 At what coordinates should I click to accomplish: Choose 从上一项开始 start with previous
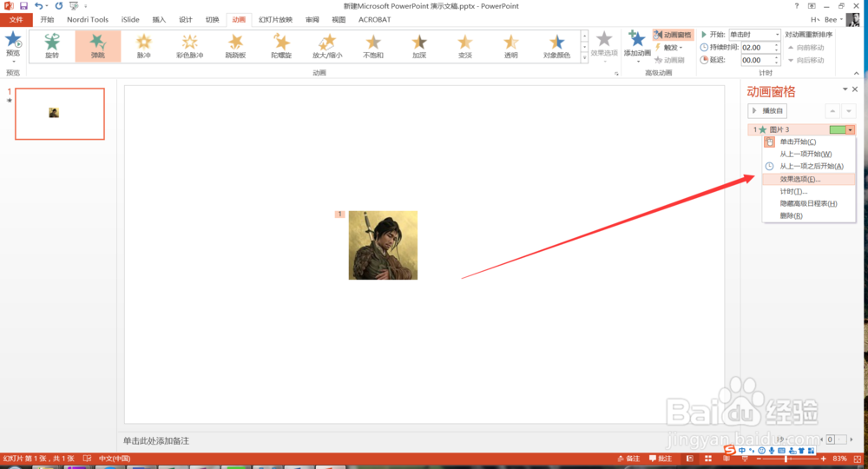pyautogui.click(x=809, y=154)
